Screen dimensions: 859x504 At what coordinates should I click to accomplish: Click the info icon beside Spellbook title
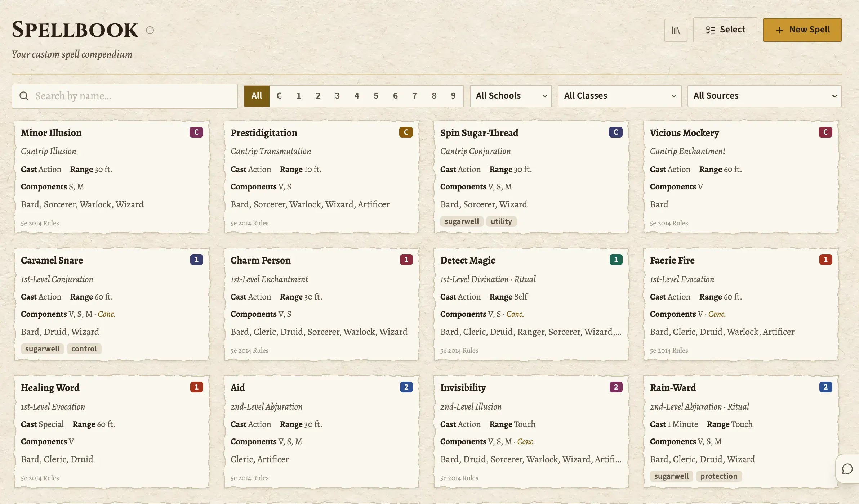(150, 30)
